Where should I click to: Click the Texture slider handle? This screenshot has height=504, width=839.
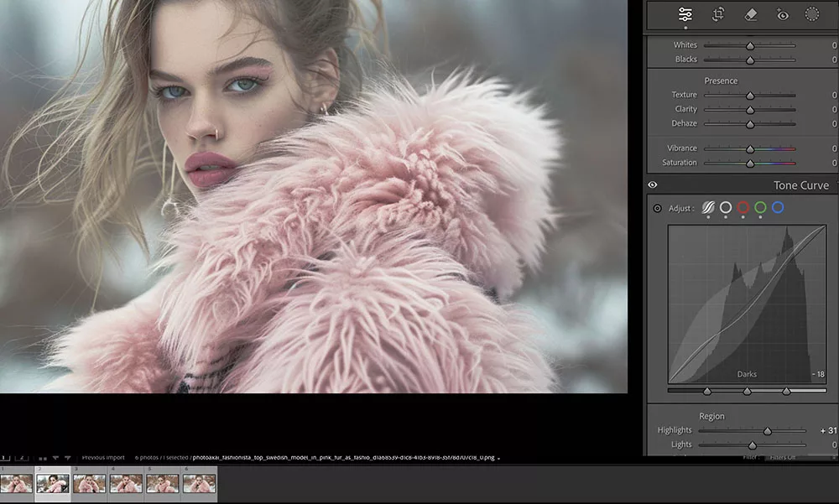750,96
